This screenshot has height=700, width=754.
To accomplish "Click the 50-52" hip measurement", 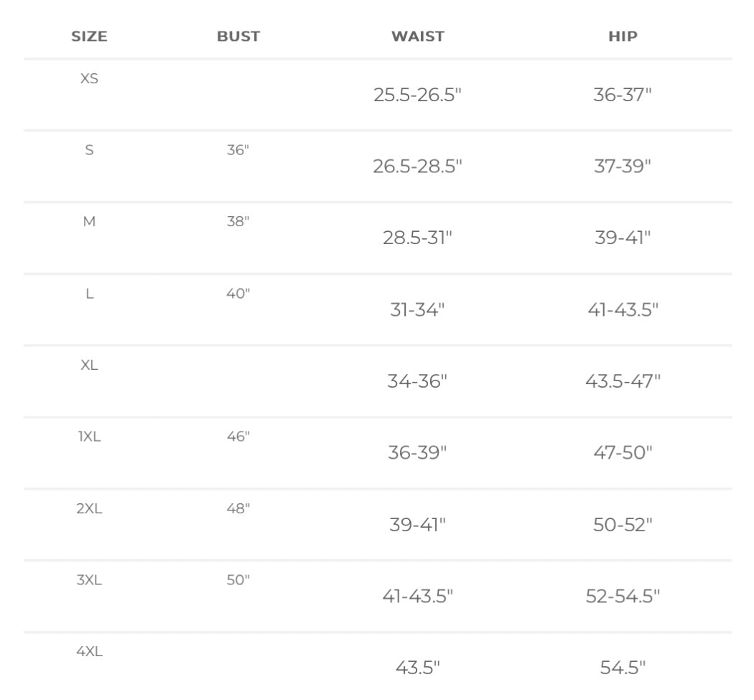I will 623,525.
